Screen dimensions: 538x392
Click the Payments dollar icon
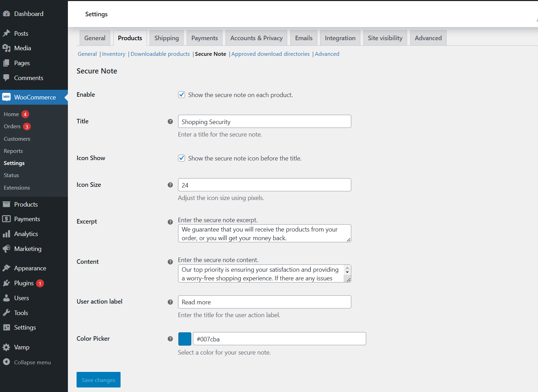pos(6,219)
